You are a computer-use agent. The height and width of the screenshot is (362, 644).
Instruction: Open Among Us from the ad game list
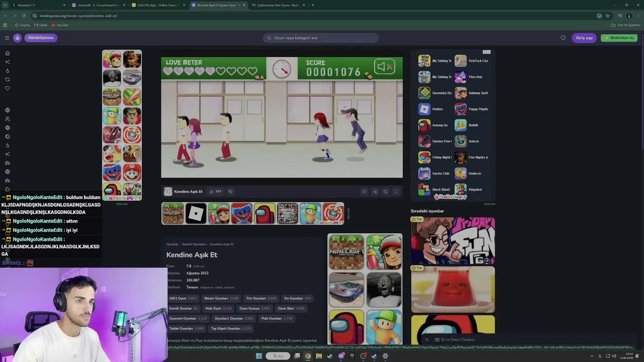[x=433, y=125]
